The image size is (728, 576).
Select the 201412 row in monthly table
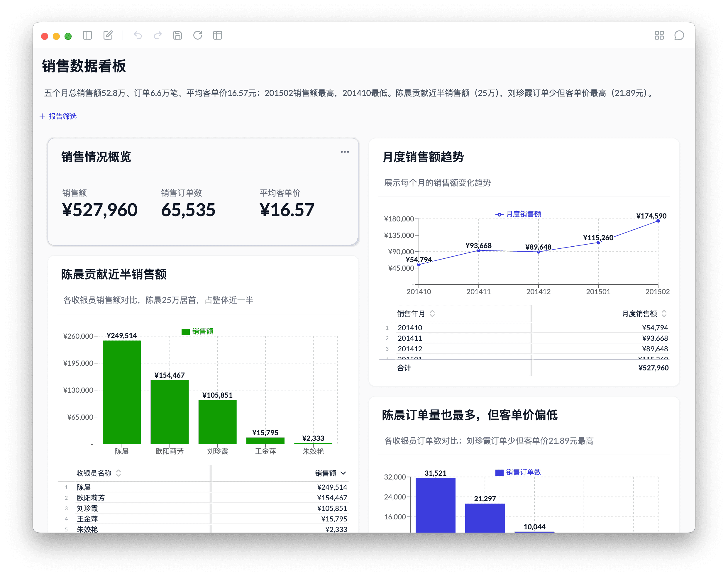[524, 349]
